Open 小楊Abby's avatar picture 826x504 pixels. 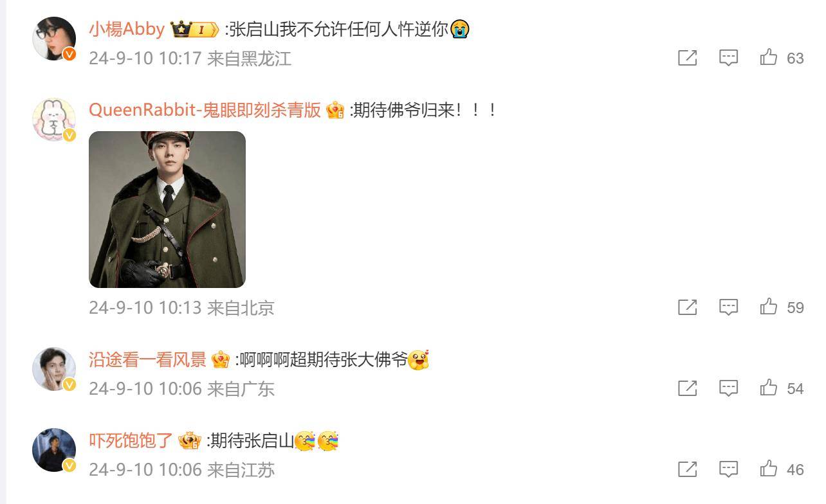point(54,39)
